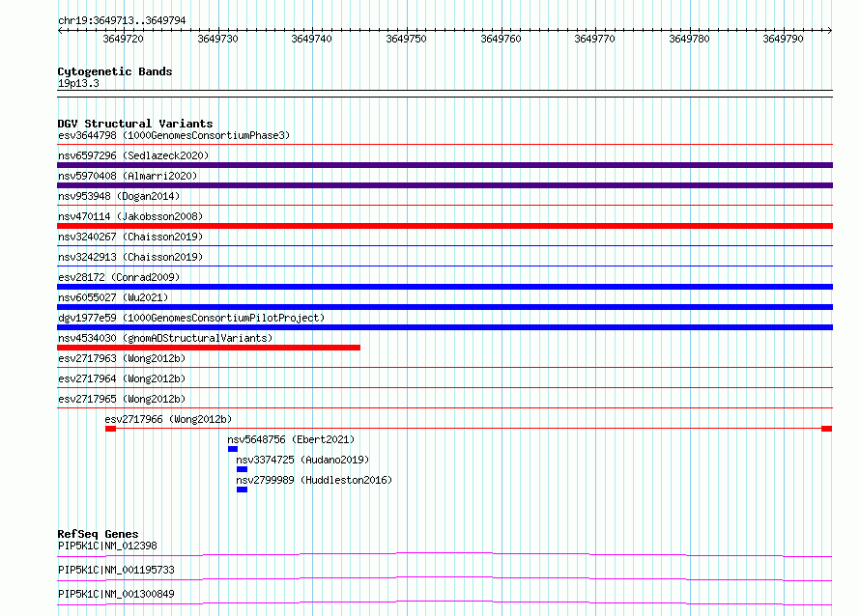860x616 pixels.
Task: Click ruler position 3649720
Action: click(x=124, y=39)
